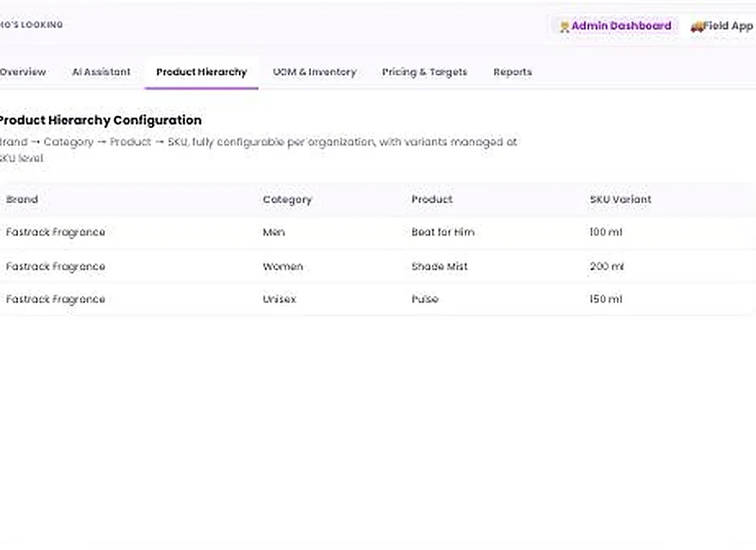The height and width of the screenshot is (550, 756).
Task: Open the Overview tab
Action: [22, 72]
